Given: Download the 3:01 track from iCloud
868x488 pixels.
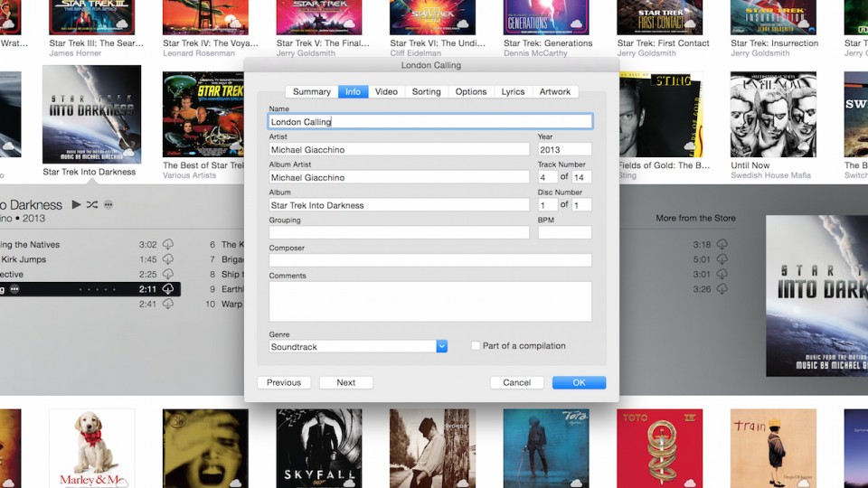Looking at the screenshot, I should (722, 274).
